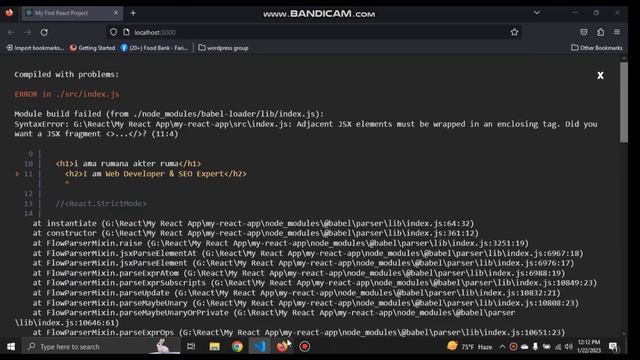This screenshot has height=360, width=640.
Task: Dismiss the error overlay with X
Action: pyautogui.click(x=600, y=76)
